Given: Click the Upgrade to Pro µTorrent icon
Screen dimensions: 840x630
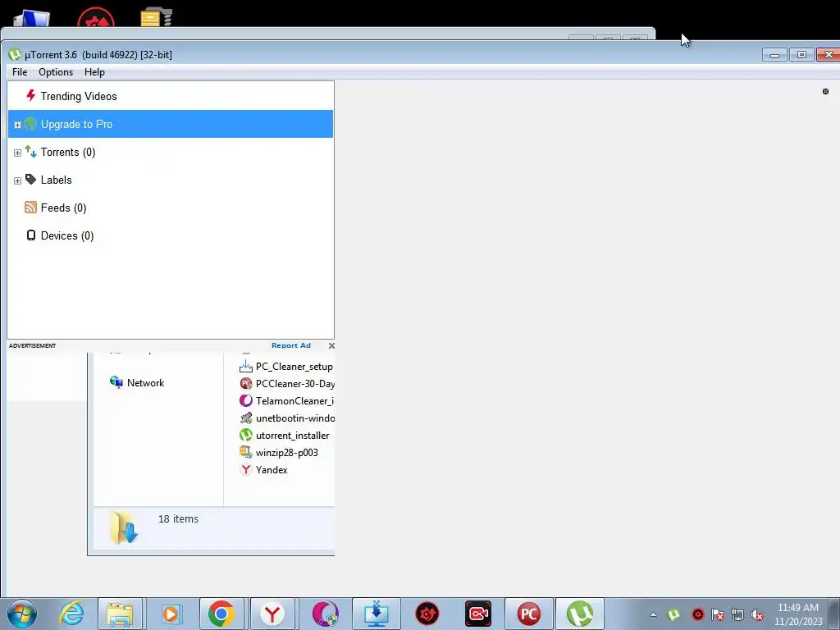Looking at the screenshot, I should pyautogui.click(x=30, y=124).
